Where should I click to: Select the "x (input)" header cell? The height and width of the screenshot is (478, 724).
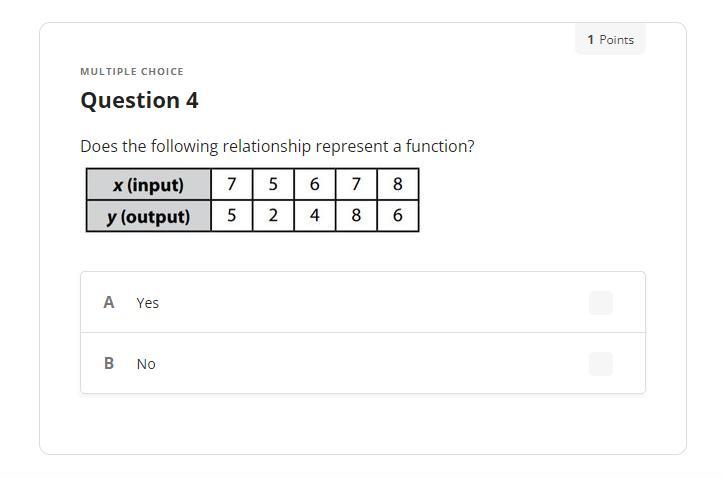coord(149,185)
